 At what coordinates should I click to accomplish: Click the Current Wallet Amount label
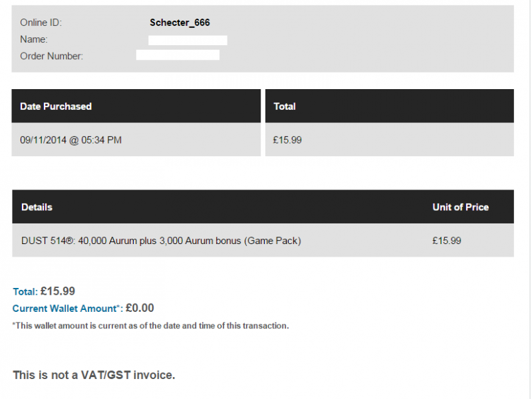(x=68, y=309)
